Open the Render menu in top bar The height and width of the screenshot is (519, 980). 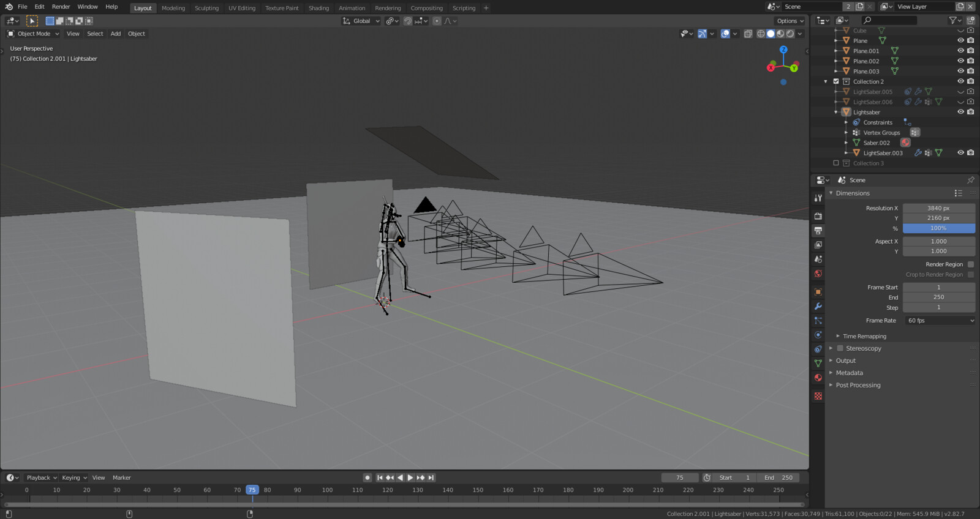coord(61,7)
